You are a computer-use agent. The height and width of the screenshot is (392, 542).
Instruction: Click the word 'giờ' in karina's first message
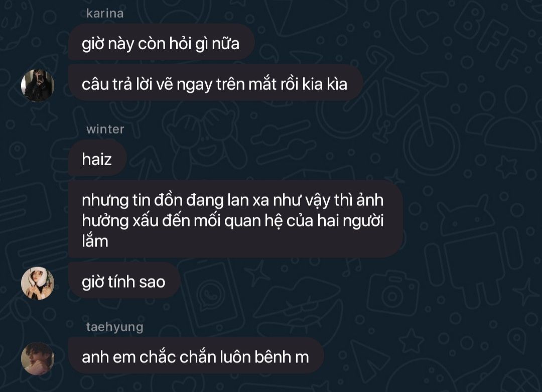93,44
